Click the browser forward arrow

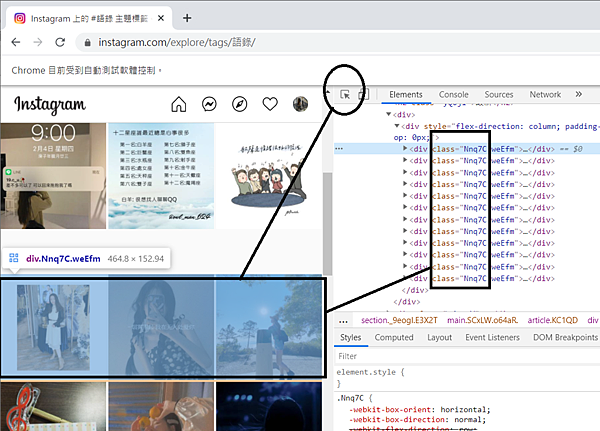tap(38, 42)
